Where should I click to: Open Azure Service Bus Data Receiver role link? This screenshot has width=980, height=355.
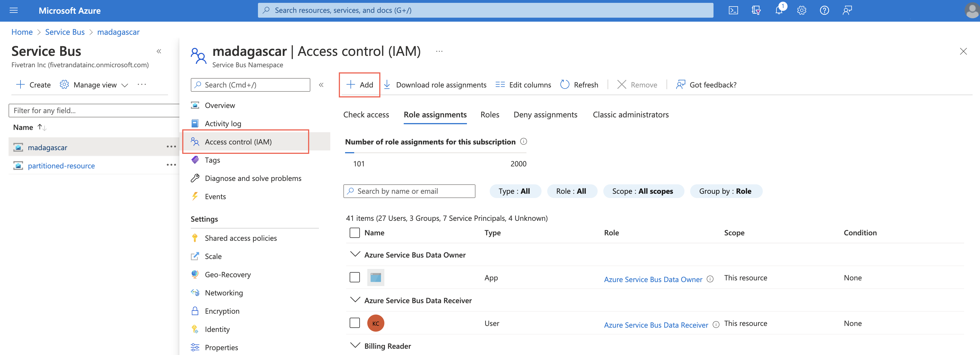click(x=656, y=325)
